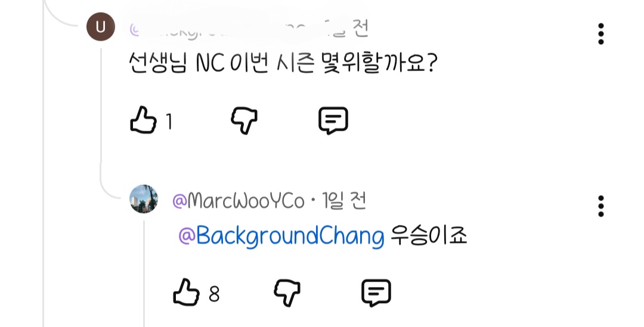Collapse the thread line under the U avatar
The height and width of the screenshot is (327, 644).
101,111
